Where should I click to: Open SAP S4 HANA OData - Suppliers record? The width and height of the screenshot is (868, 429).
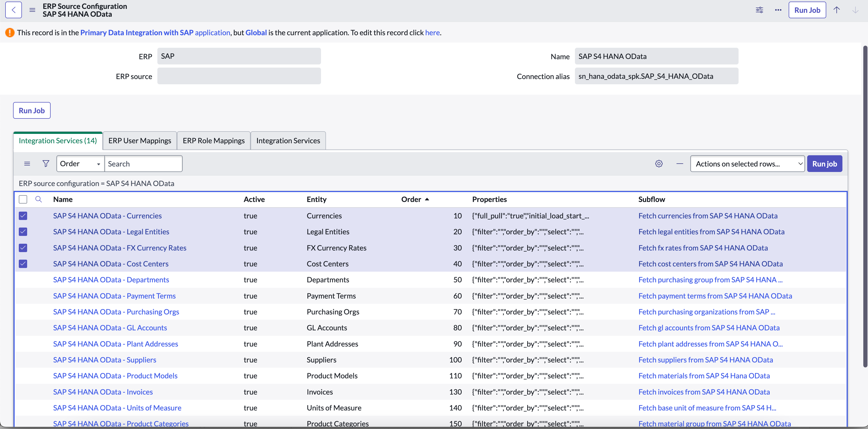coord(104,360)
